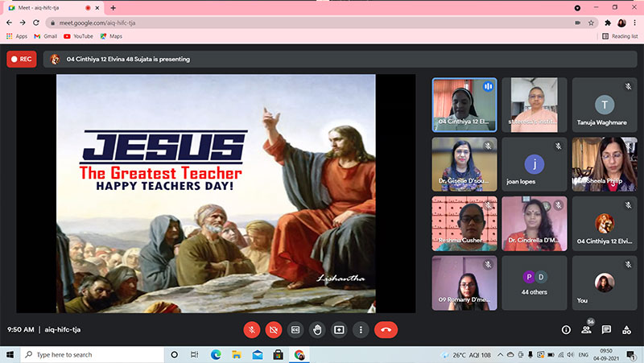Bookmark this tab with the star icon
Viewport: 644px width, 363px height.
pos(591,23)
